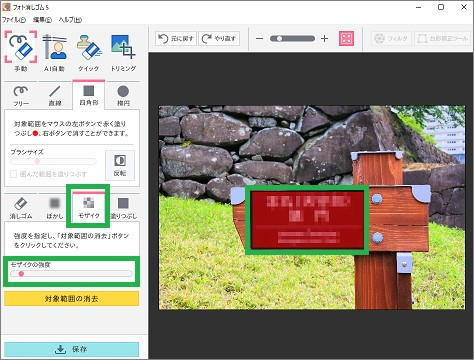Viewport: 474px width, 360px height.
Task: Open the トリミング cropping tool
Action: [x=123, y=52]
